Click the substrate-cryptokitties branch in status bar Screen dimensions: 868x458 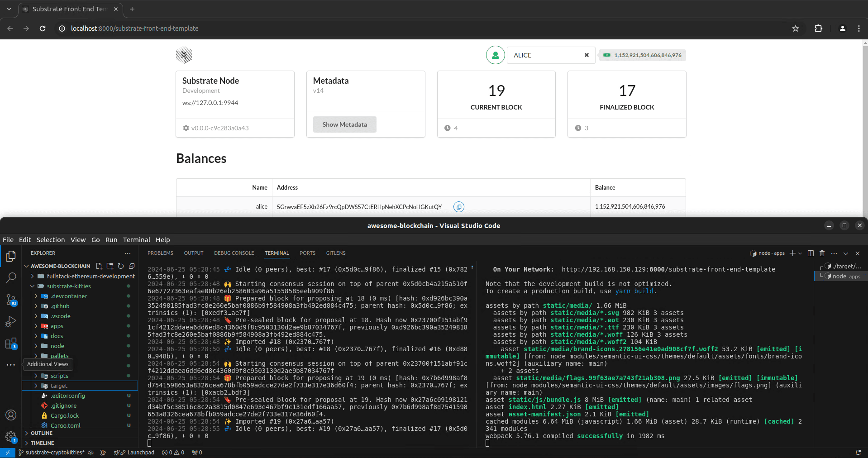click(x=52, y=453)
